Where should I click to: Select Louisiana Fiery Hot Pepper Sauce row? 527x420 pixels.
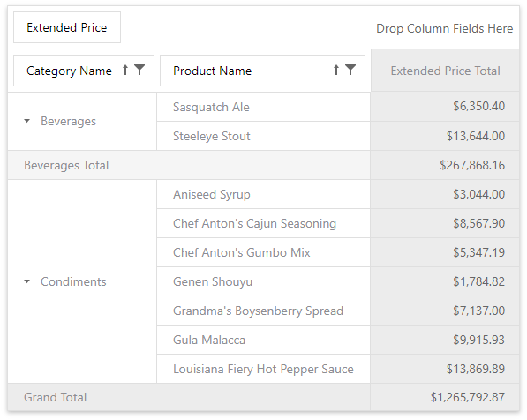point(263,369)
